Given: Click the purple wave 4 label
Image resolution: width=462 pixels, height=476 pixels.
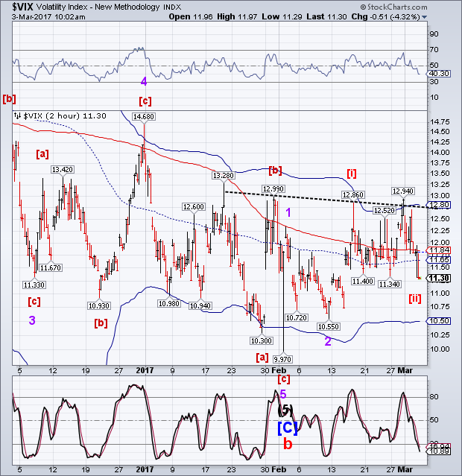Looking at the screenshot, I should (x=144, y=81).
